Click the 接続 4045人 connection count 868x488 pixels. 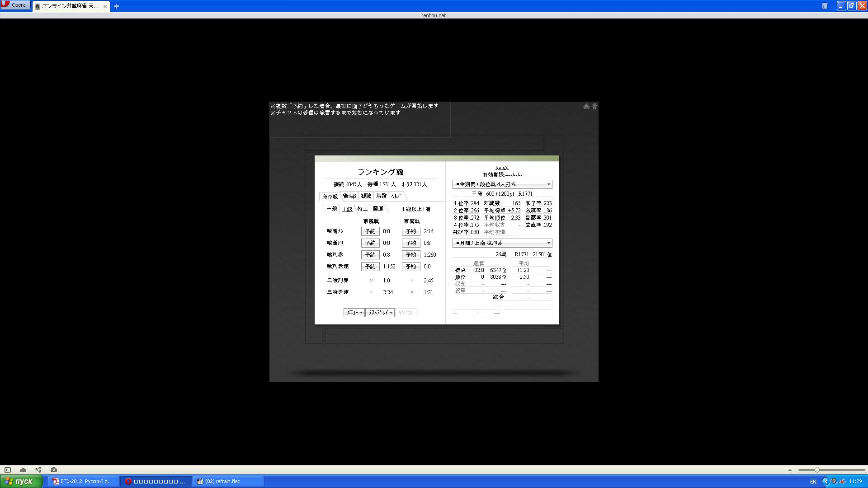pos(348,184)
